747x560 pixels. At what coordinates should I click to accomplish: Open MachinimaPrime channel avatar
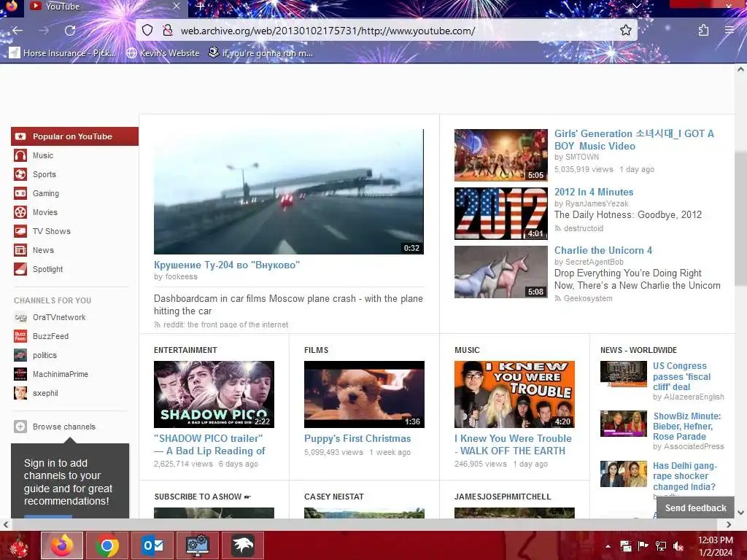(20, 374)
